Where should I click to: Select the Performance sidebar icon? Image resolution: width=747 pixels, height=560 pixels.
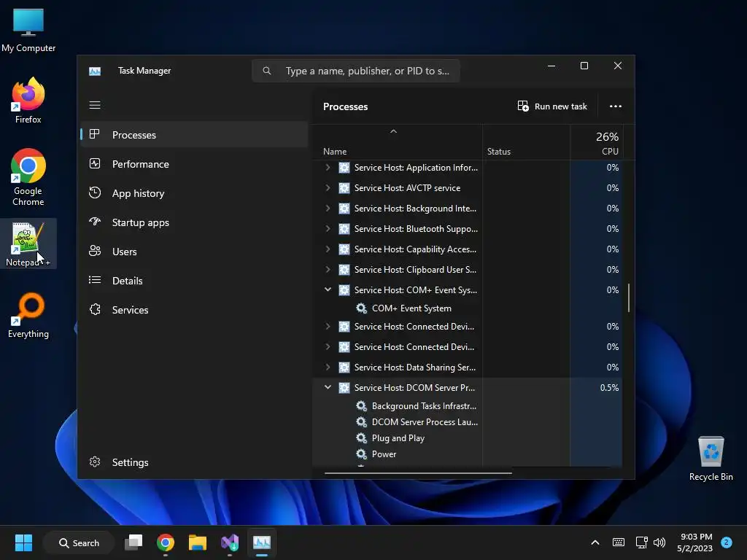(95, 163)
